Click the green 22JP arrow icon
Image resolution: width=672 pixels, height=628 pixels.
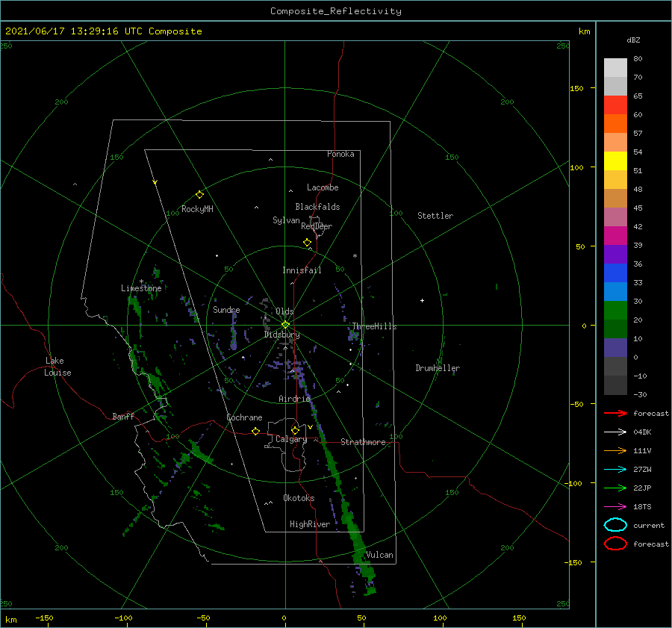click(615, 488)
